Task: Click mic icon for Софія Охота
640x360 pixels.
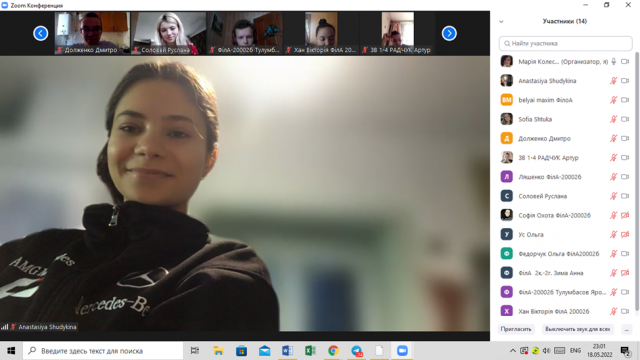Action: click(x=613, y=215)
